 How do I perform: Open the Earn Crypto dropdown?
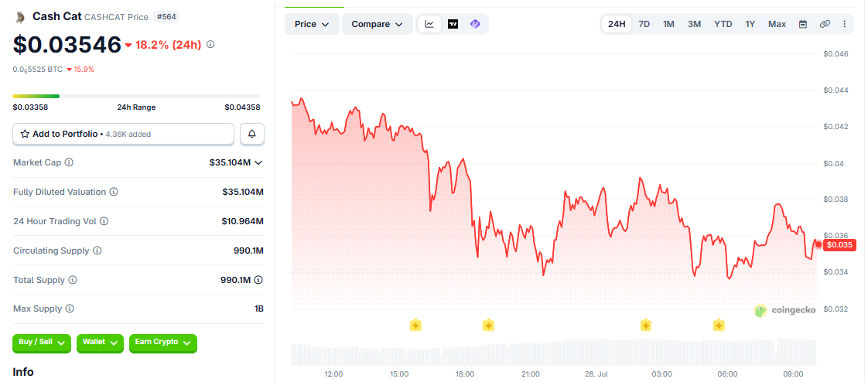[x=162, y=343]
